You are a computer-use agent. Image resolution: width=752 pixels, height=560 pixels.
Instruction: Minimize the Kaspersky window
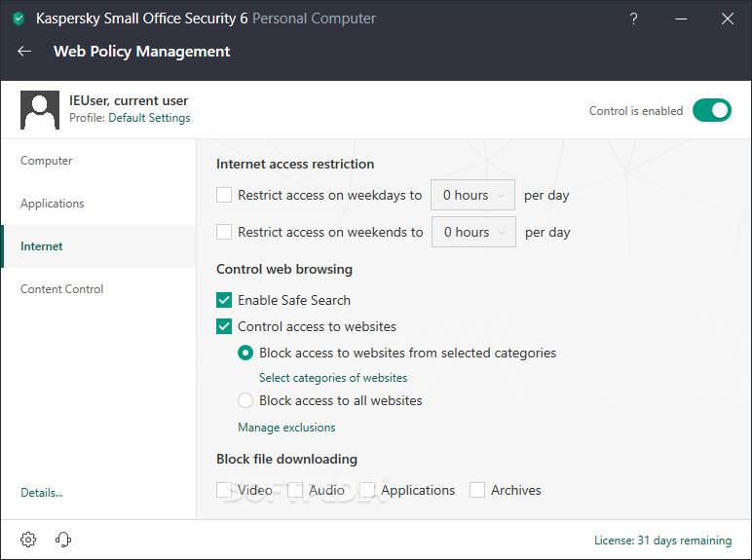pyautogui.click(x=681, y=19)
